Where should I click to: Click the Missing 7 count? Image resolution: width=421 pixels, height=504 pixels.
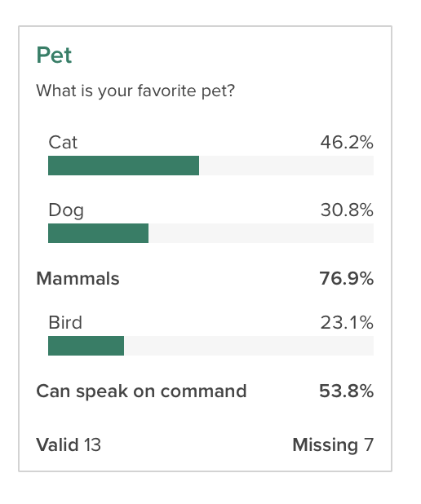(333, 445)
